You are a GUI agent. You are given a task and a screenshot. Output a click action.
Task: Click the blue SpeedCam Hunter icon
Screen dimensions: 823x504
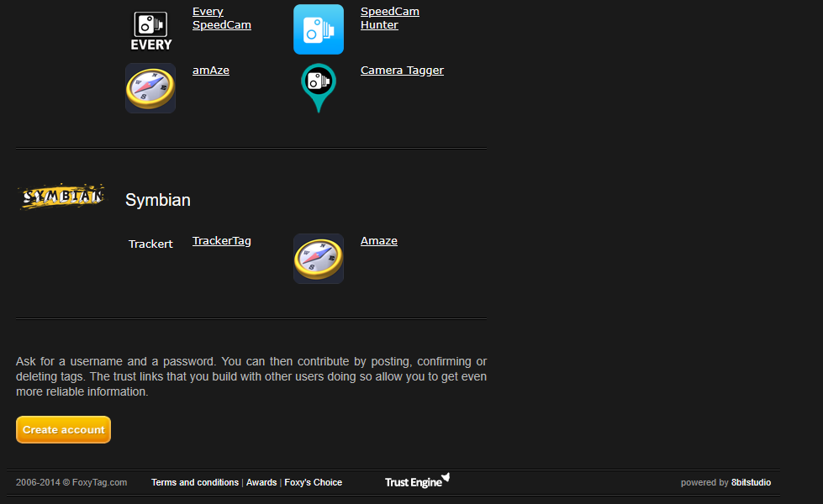(318, 29)
